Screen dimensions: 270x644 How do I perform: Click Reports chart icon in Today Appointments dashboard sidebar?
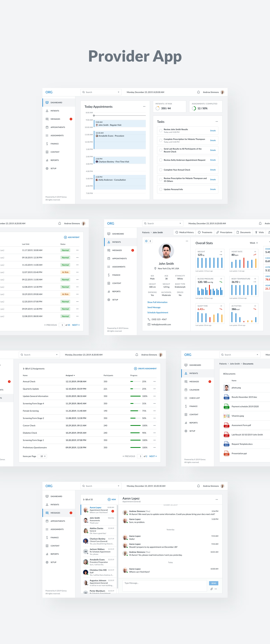pyautogui.click(x=47, y=160)
